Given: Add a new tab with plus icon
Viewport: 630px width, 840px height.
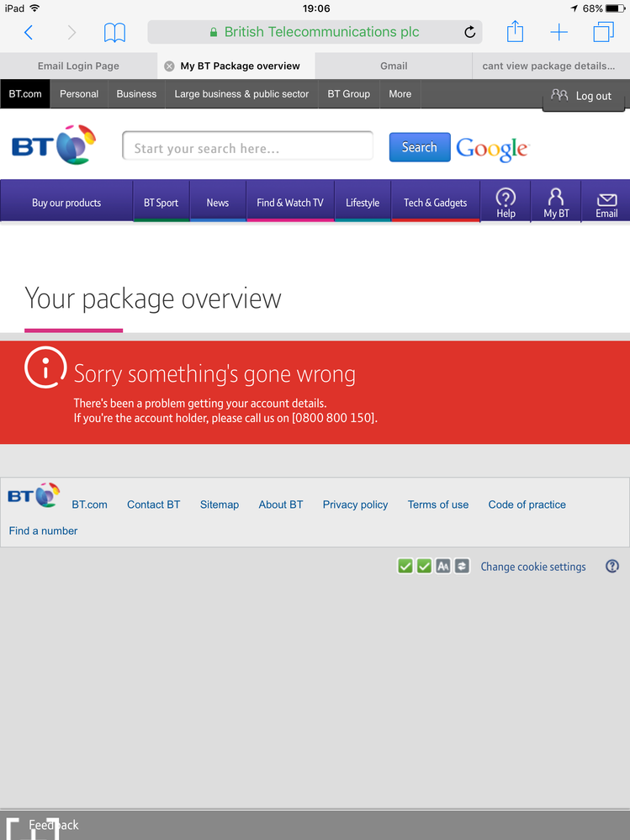Looking at the screenshot, I should (x=559, y=32).
